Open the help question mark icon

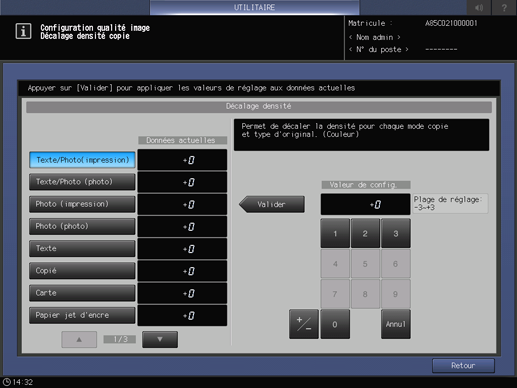(x=504, y=7)
